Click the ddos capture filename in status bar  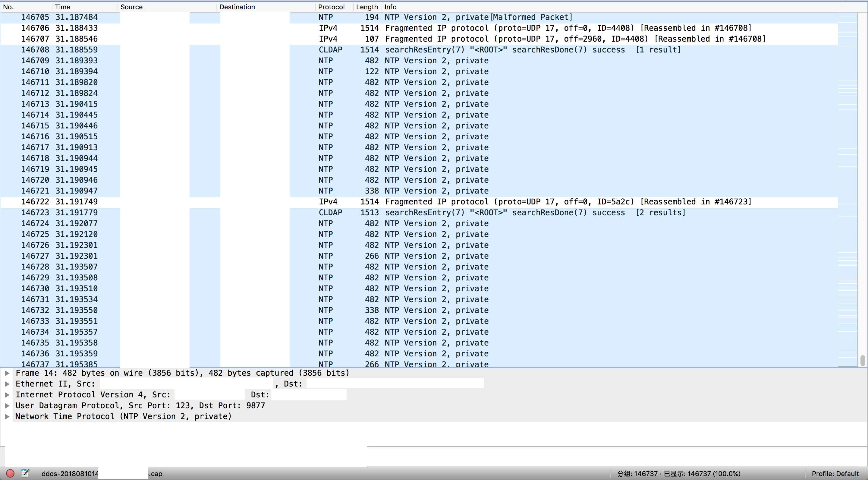click(102, 474)
